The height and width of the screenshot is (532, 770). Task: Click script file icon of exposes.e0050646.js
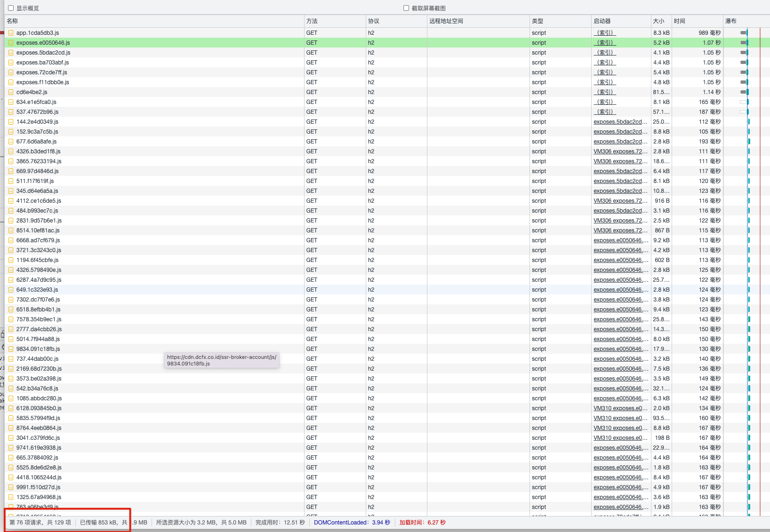coord(11,43)
